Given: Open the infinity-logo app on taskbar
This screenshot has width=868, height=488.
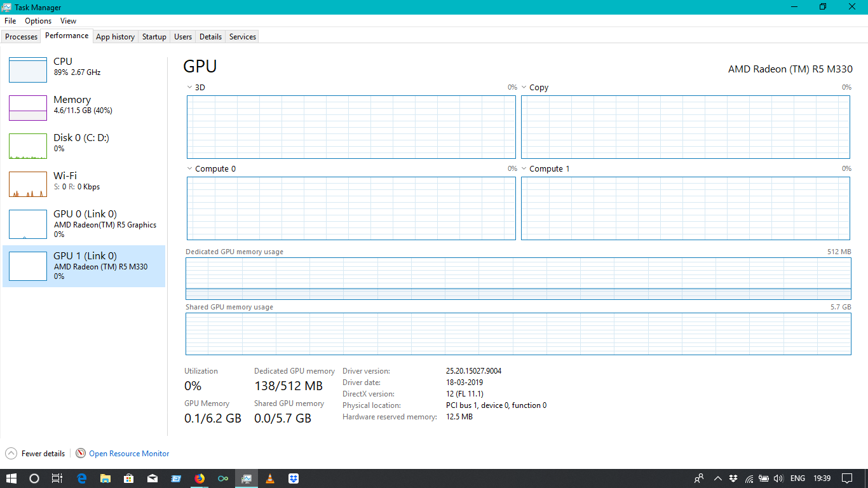Looking at the screenshot, I should click(223, 478).
